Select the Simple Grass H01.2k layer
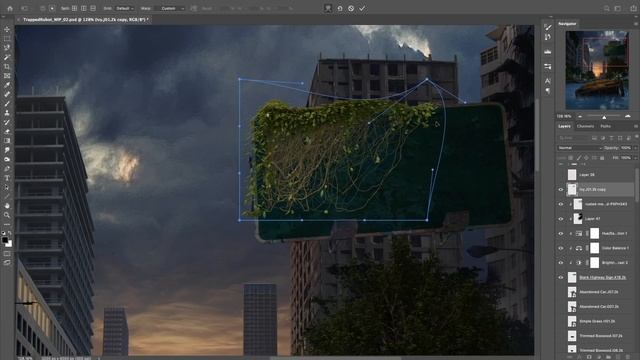Image resolution: width=640 pixels, height=360 pixels. [x=597, y=322]
